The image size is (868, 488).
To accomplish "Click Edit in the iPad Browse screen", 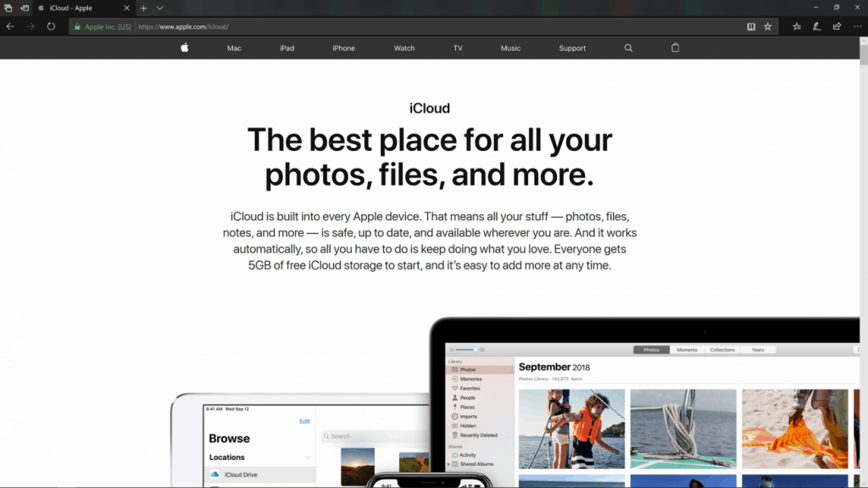I will (x=304, y=421).
